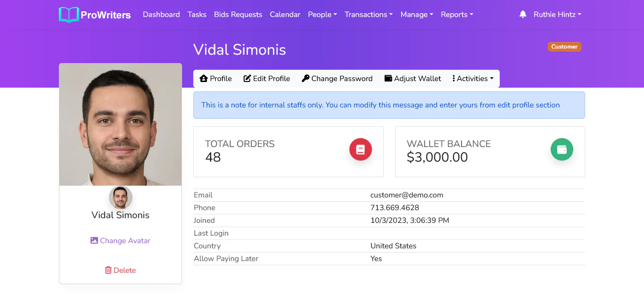Click the orange Customer badge

(x=564, y=47)
